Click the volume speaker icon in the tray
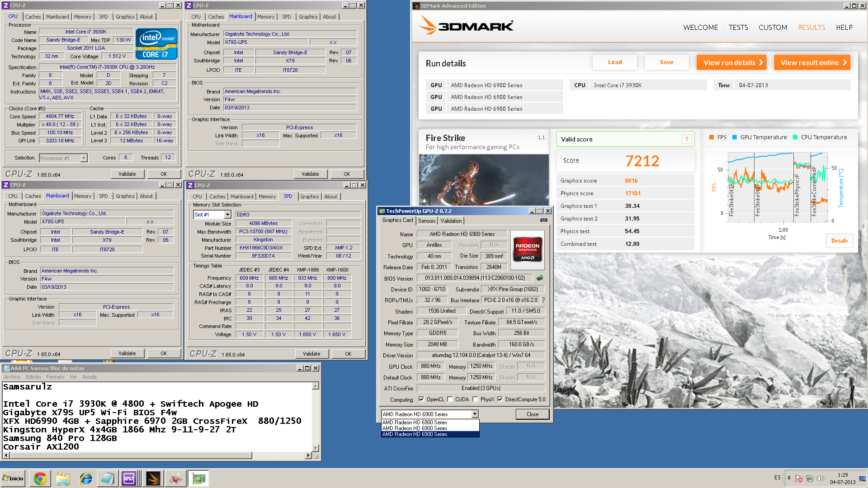The width and height of the screenshot is (868, 488). point(821,479)
